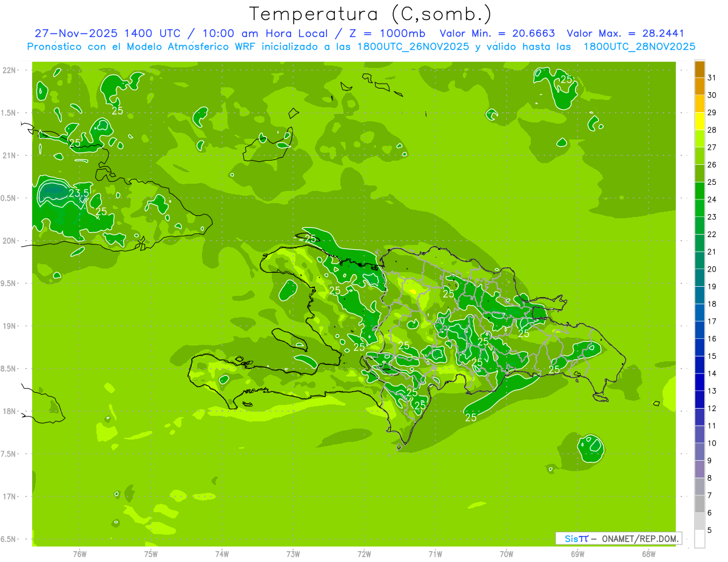Click the legend value '31'
728x562 pixels.
(x=712, y=78)
